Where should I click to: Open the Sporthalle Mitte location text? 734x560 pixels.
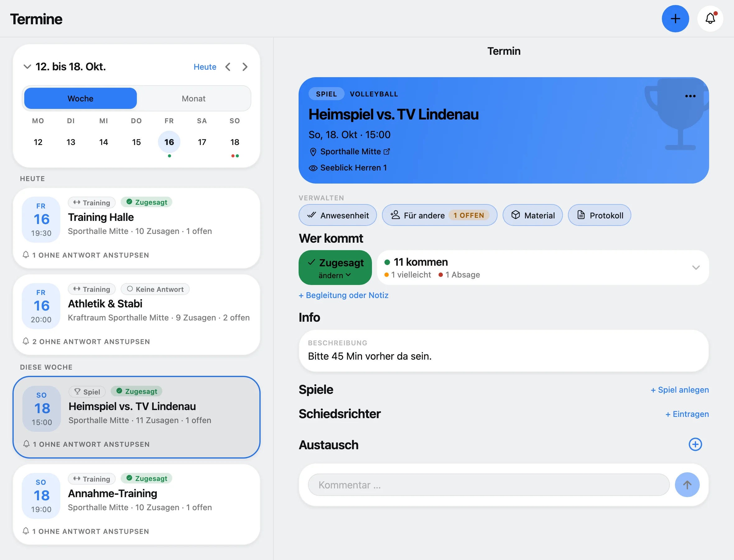pyautogui.click(x=351, y=152)
